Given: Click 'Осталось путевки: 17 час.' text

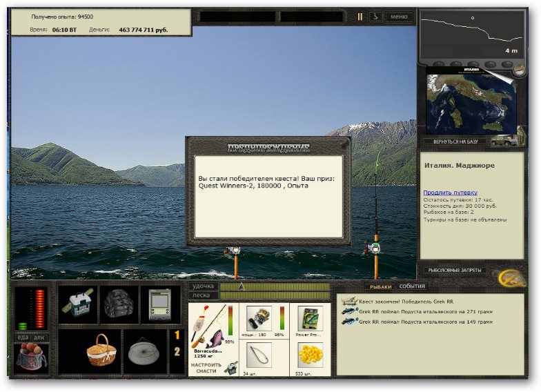Looking at the screenshot, I should (458, 200).
